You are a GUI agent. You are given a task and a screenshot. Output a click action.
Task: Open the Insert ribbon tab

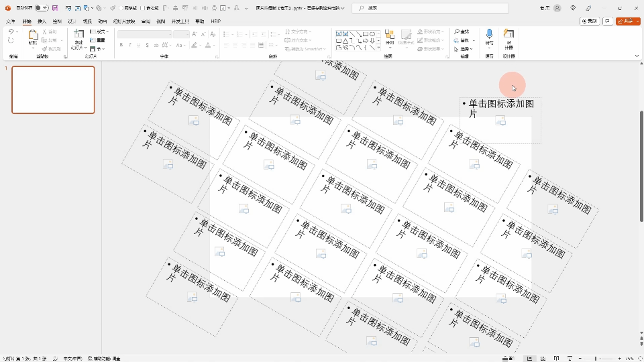[x=42, y=21]
